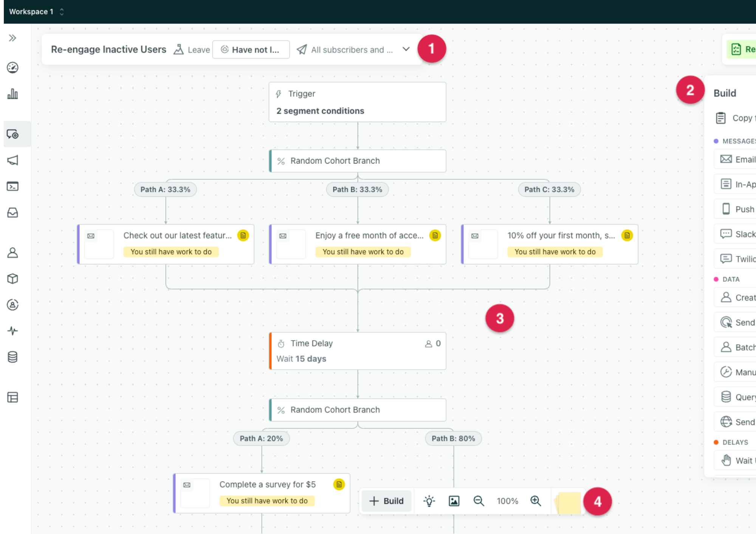The width and height of the screenshot is (756, 534).
Task: Open the Trigger node with 2 segment conditions
Action: click(357, 102)
